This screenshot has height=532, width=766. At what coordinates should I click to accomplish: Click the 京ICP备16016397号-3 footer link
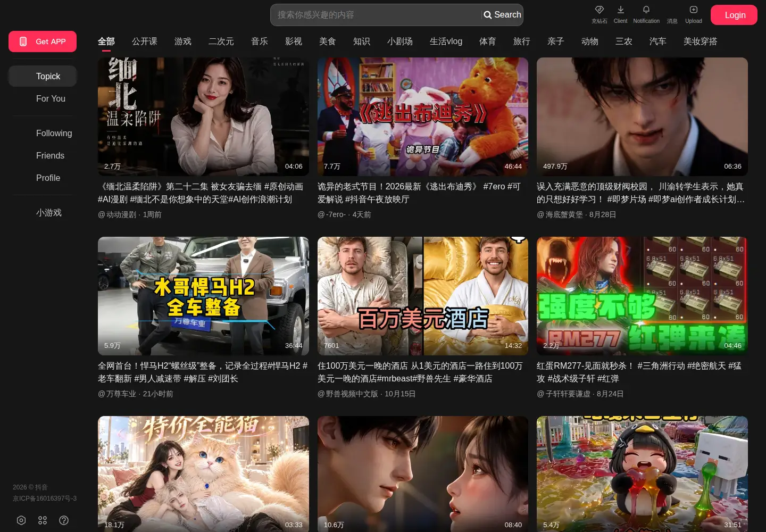coord(45,498)
